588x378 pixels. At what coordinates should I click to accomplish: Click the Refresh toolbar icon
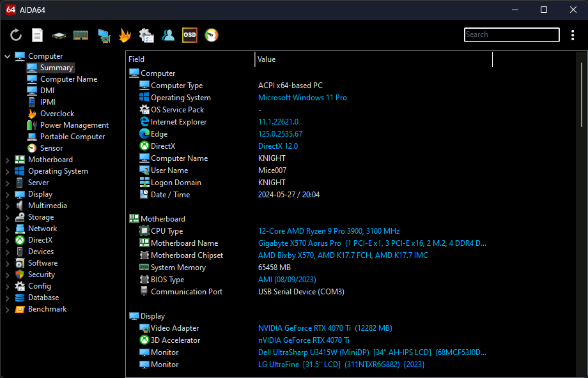tap(16, 35)
